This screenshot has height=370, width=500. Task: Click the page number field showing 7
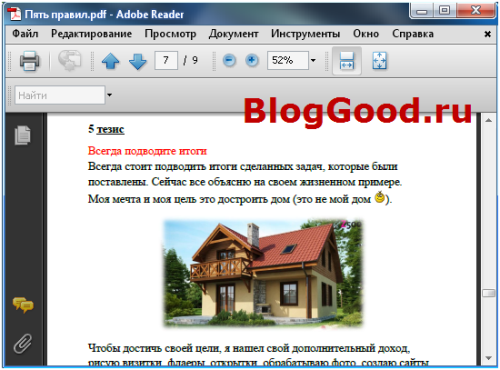coord(166,60)
